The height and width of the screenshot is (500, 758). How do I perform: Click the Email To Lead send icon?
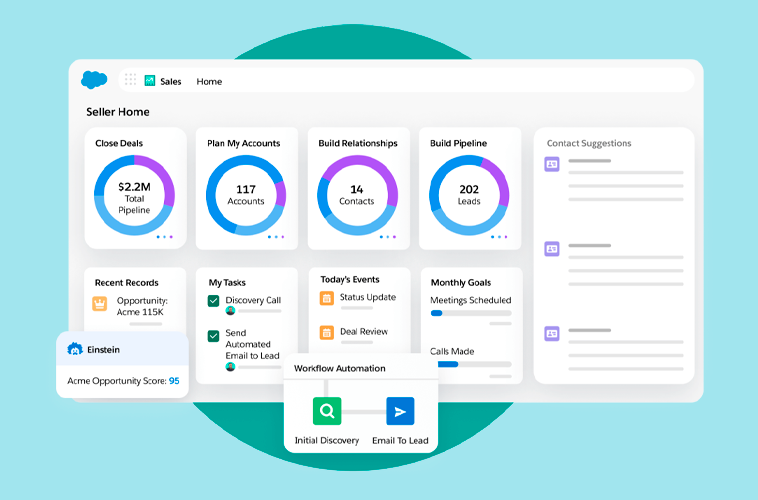pos(400,411)
